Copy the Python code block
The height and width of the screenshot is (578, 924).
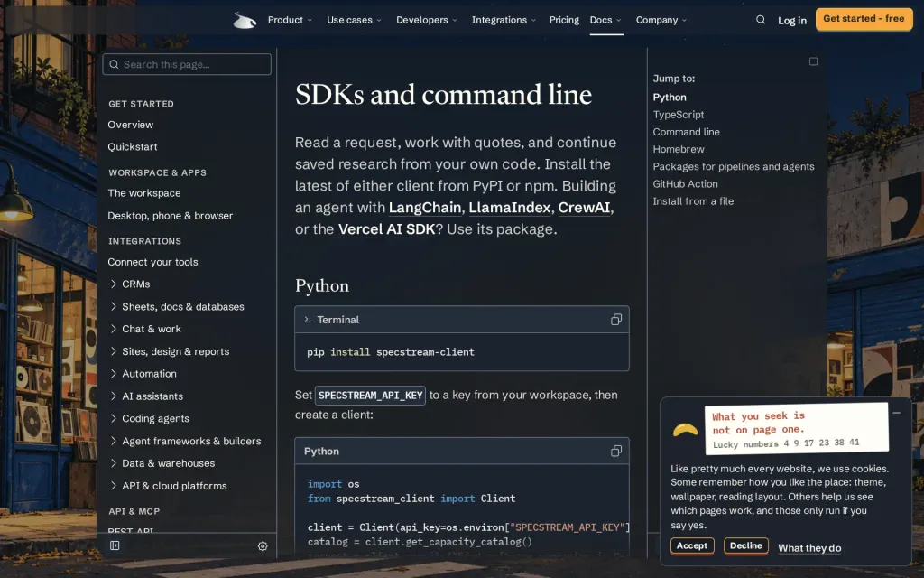point(615,452)
